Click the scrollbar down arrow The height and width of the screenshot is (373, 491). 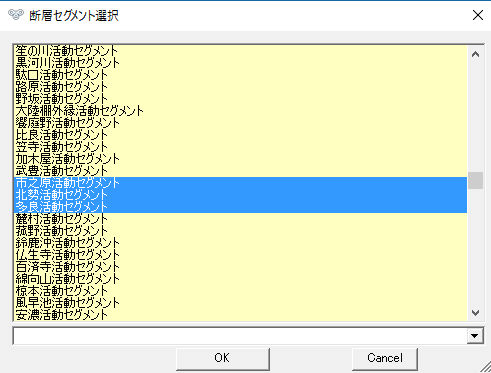pyautogui.click(x=475, y=312)
